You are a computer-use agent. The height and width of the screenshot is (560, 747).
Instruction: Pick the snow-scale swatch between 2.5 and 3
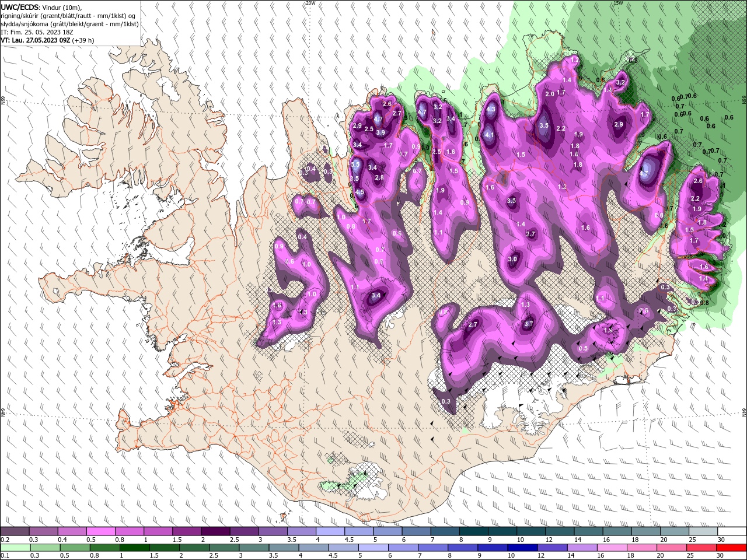tap(243, 531)
